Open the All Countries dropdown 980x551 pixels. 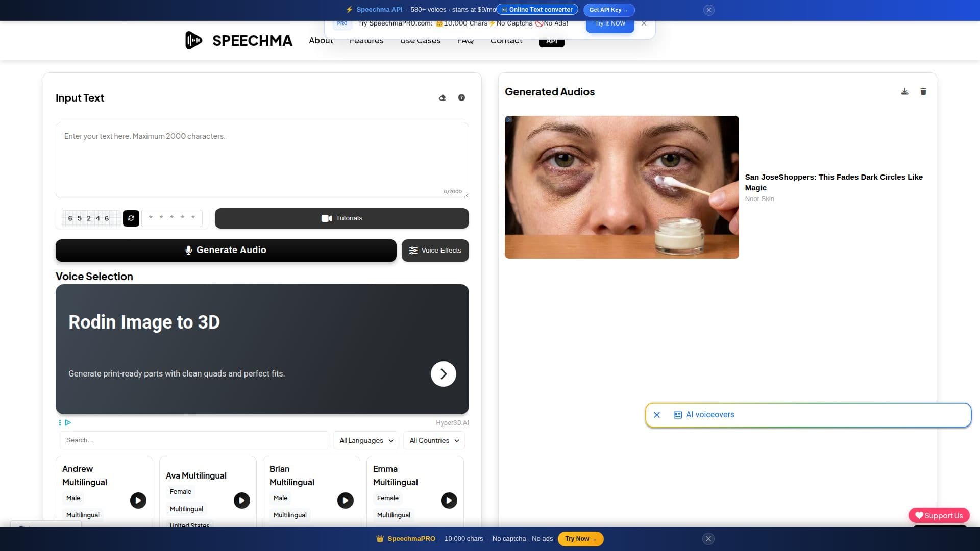pyautogui.click(x=434, y=441)
